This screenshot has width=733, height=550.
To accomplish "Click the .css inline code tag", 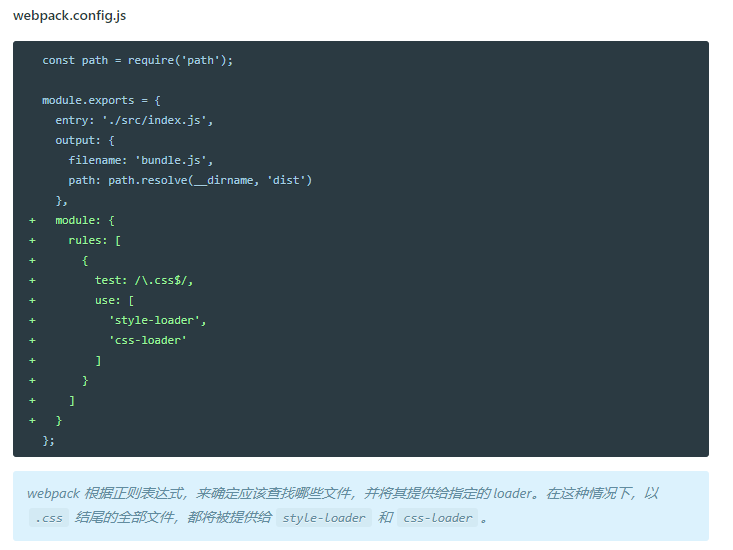I will [x=49, y=518].
